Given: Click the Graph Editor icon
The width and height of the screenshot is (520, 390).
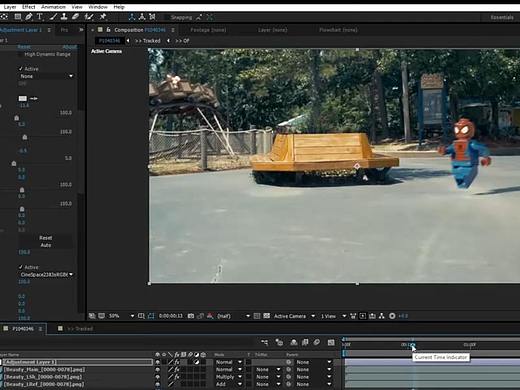Looking at the screenshot, I should (x=331, y=342).
